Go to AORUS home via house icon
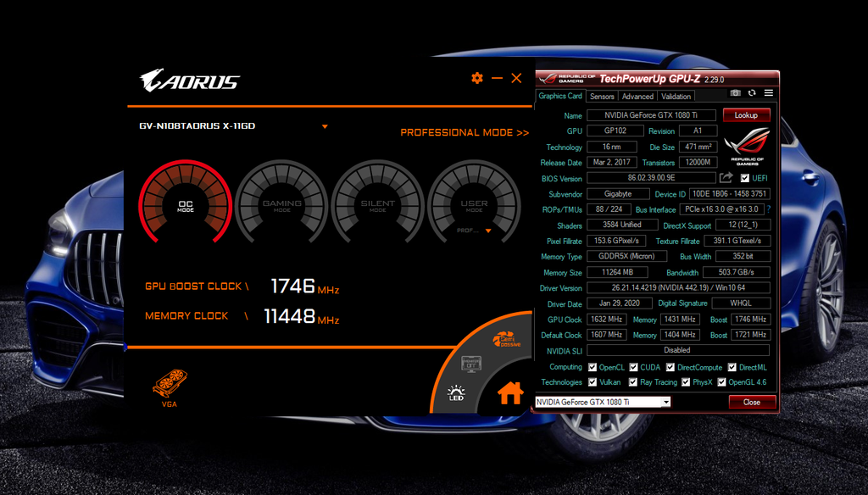 [509, 392]
